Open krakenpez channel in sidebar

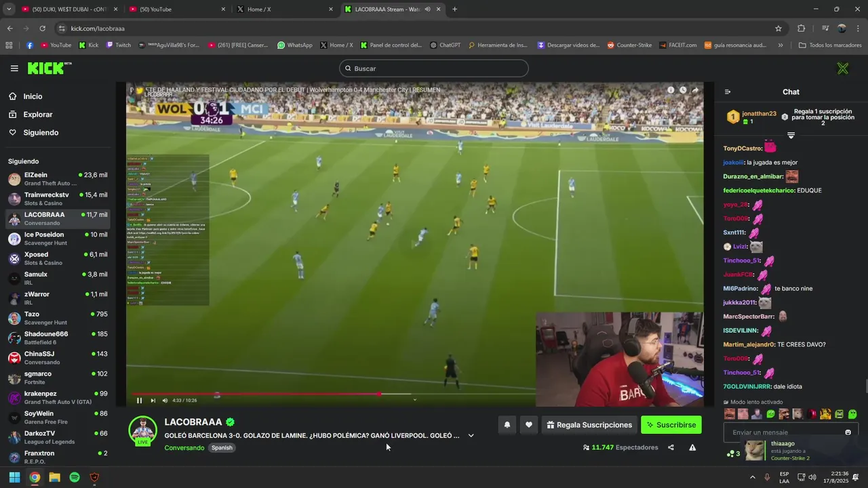point(58,398)
